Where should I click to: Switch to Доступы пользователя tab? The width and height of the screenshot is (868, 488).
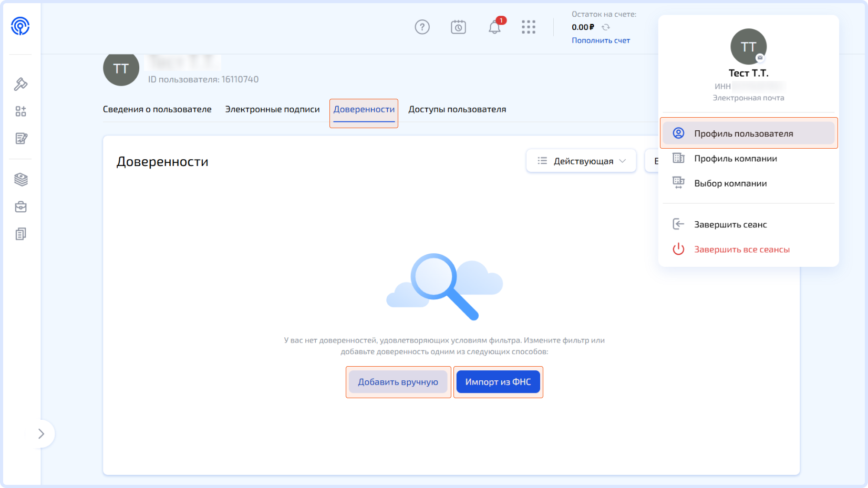pyautogui.click(x=457, y=109)
